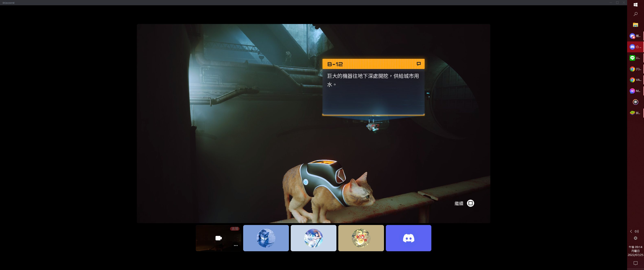The width and height of the screenshot is (644, 270).
Task: Open File Explorer from the taskbar
Action: (x=635, y=25)
